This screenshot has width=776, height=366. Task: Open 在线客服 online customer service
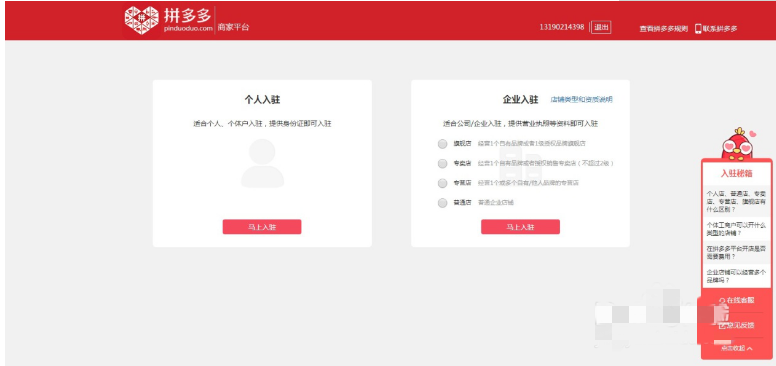(x=736, y=300)
